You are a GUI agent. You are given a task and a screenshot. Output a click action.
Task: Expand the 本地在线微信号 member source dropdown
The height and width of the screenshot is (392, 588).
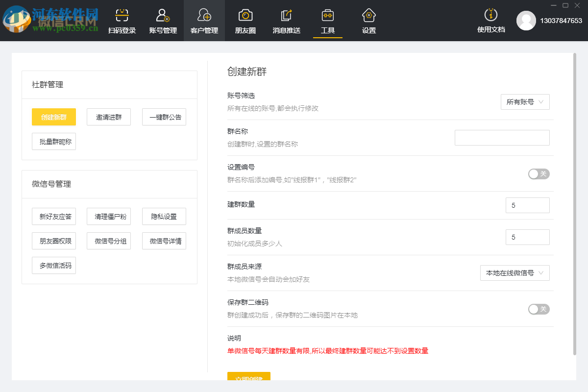[514, 273]
